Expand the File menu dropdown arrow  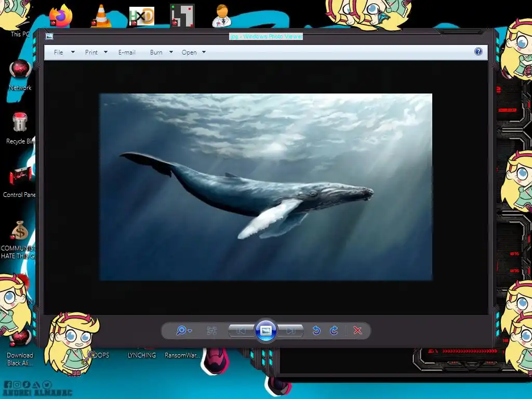[x=73, y=52]
